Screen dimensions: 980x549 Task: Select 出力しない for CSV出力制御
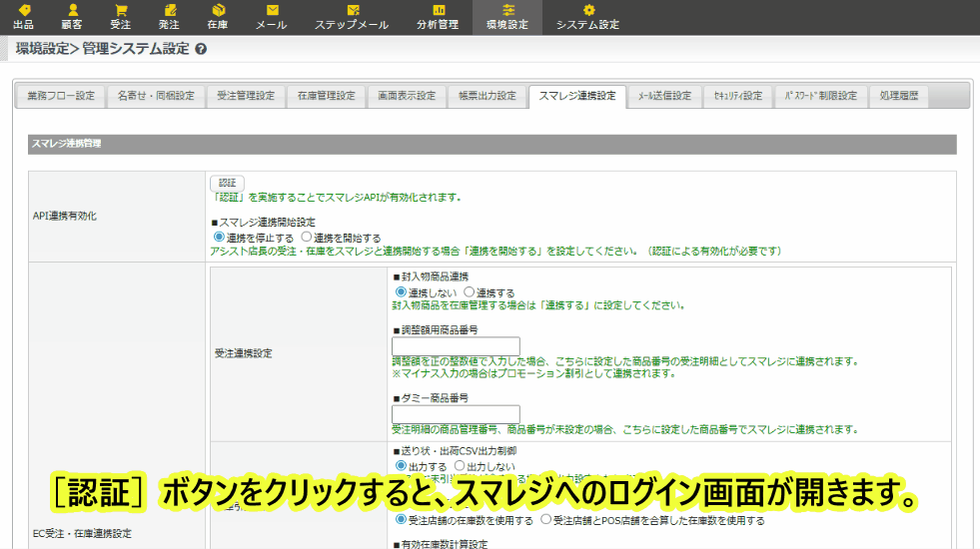(460, 466)
